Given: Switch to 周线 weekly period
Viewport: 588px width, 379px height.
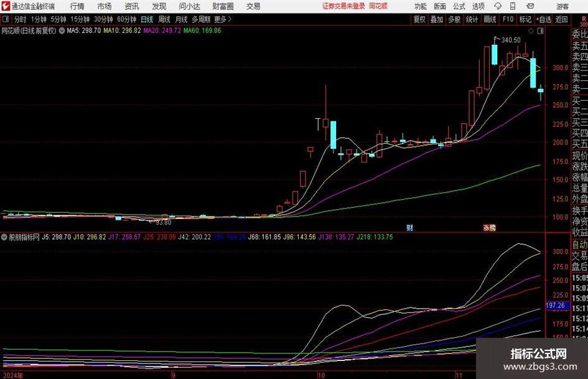Looking at the screenshot, I should tap(164, 19).
